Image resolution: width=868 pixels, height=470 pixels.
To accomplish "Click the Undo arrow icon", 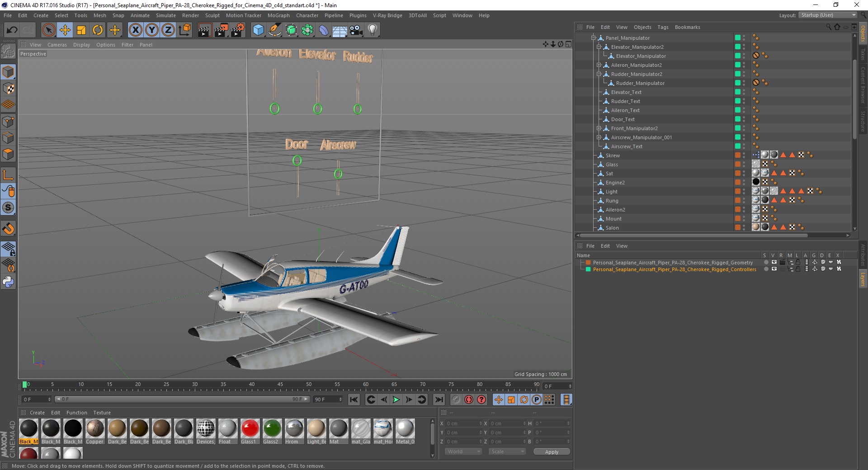I will 12,30.
